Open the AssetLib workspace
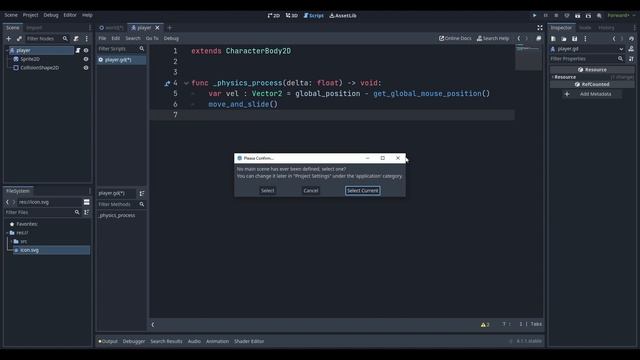640x360 pixels. [x=343, y=16]
